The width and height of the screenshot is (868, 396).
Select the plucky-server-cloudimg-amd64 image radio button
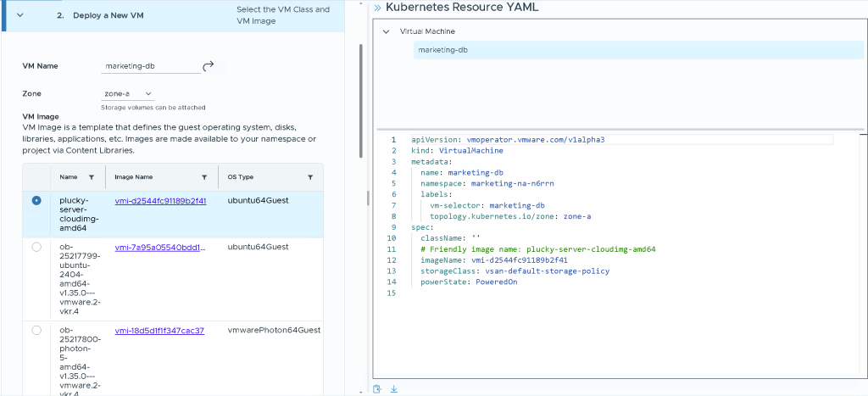(36, 201)
